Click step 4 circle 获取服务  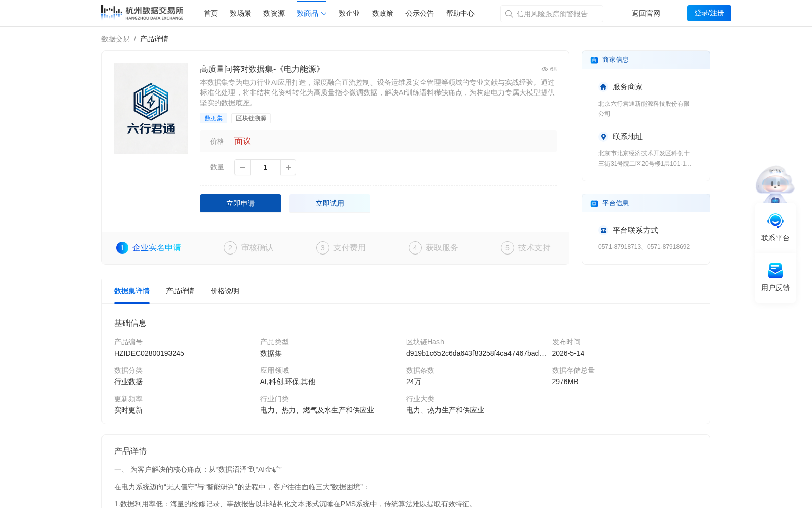coord(415,248)
